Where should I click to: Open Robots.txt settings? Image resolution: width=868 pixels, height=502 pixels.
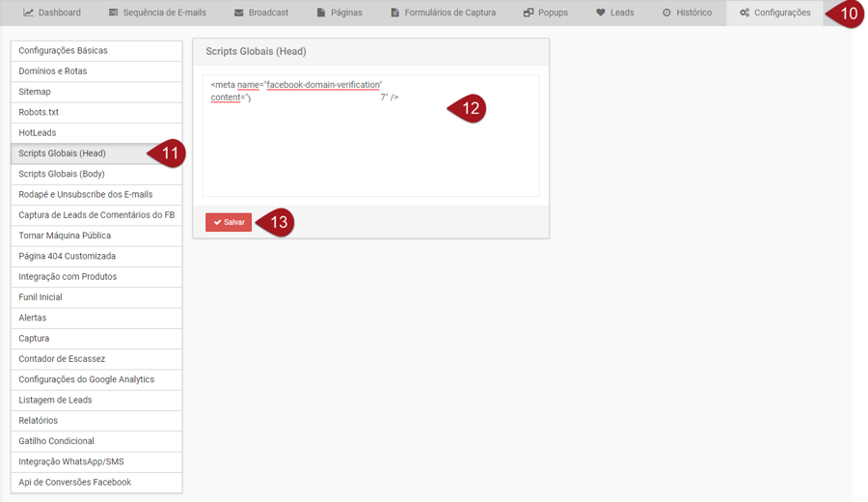tap(96, 112)
